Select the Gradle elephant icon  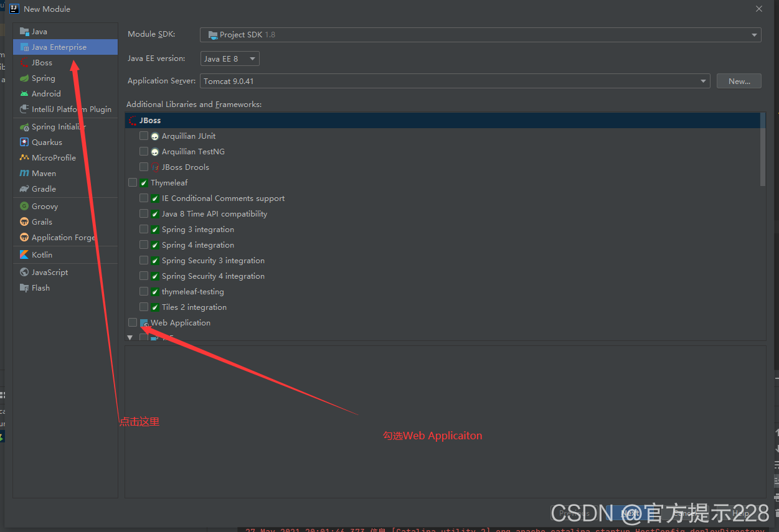click(x=24, y=189)
